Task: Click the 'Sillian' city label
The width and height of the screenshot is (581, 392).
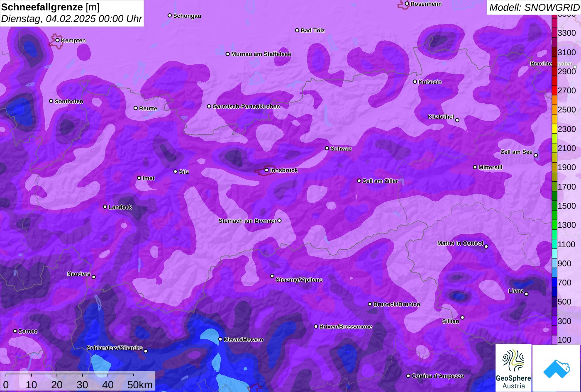Action: point(451,321)
